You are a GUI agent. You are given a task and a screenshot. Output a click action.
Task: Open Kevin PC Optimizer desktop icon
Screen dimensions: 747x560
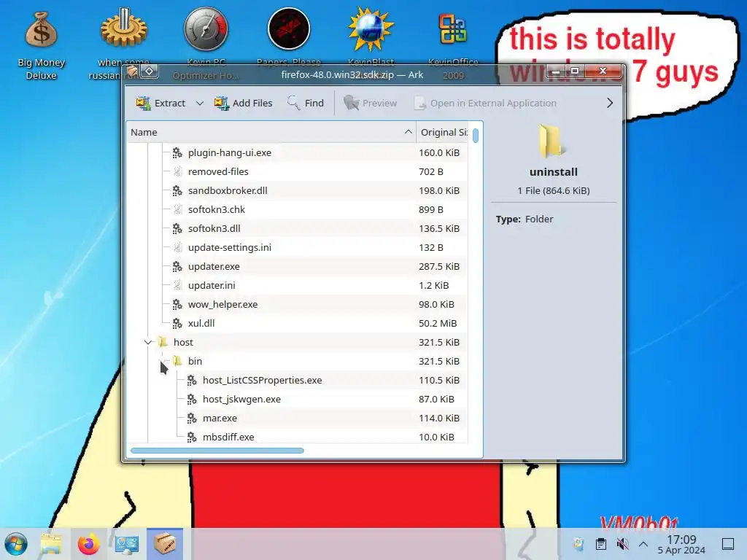tap(206, 29)
